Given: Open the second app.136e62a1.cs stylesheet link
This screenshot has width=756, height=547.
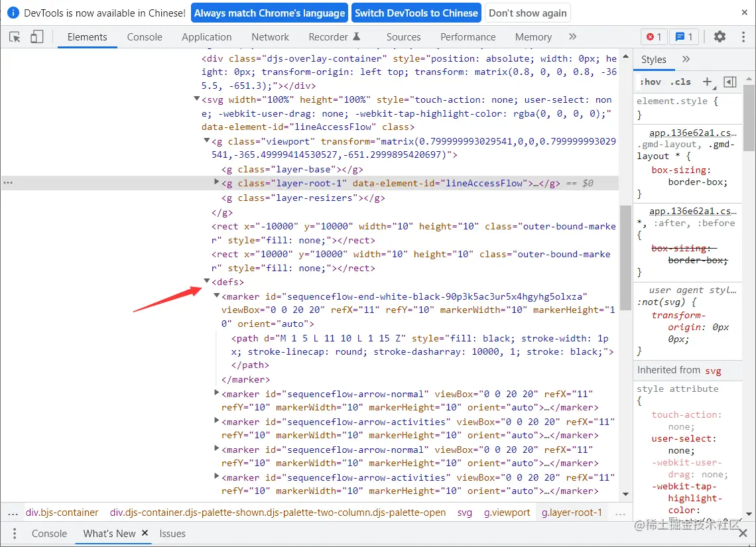Looking at the screenshot, I should pyautogui.click(x=693, y=211).
